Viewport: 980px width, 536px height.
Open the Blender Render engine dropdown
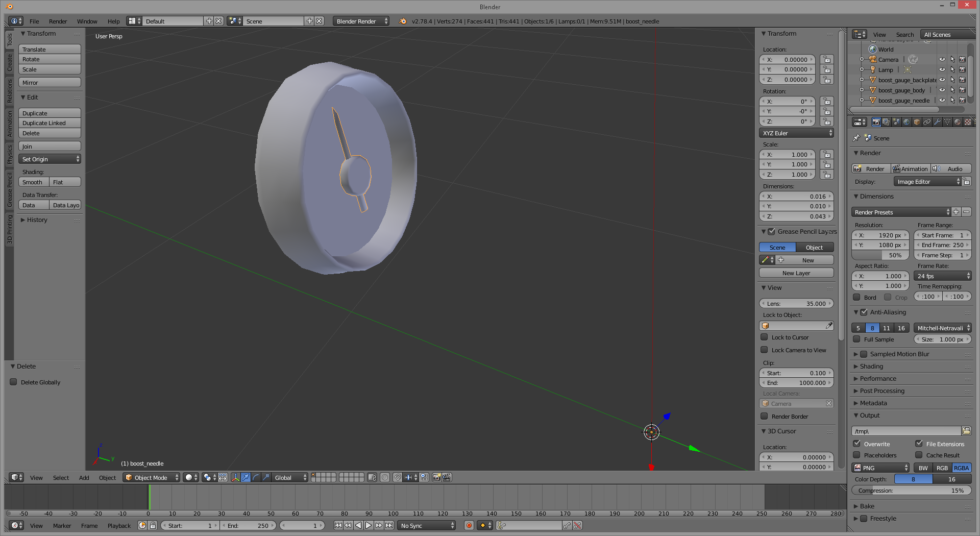coord(361,21)
